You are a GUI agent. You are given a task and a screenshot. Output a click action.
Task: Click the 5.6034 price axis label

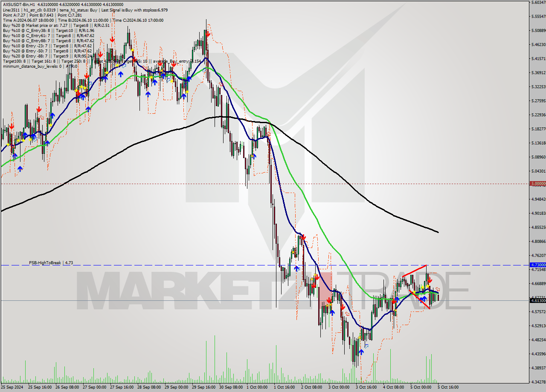538,3
